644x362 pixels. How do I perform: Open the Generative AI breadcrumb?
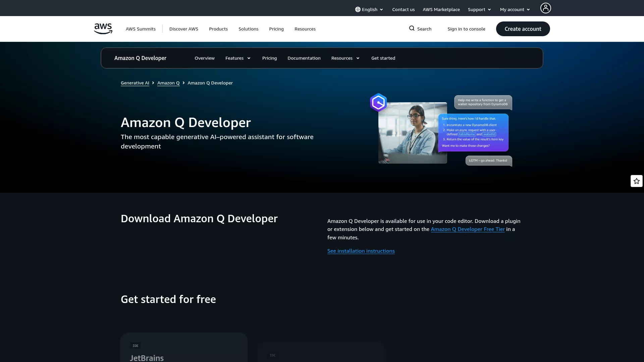point(135,83)
